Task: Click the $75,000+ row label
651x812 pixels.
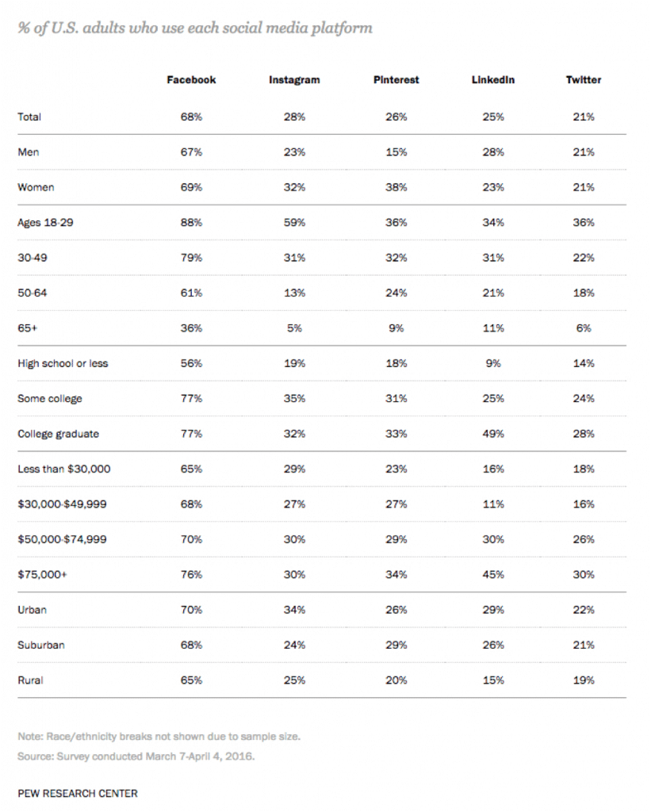Action: (43, 575)
